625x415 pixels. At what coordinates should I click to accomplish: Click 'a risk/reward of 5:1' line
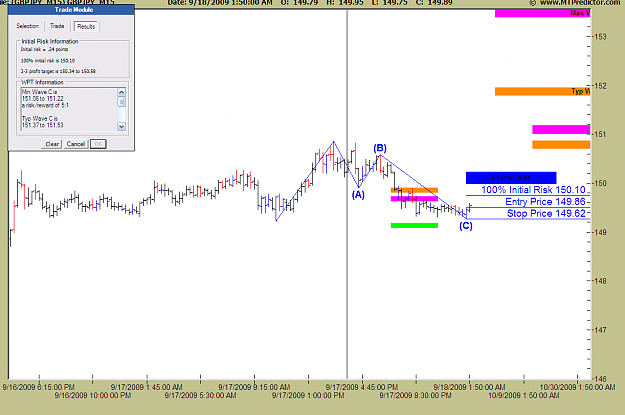pos(45,105)
